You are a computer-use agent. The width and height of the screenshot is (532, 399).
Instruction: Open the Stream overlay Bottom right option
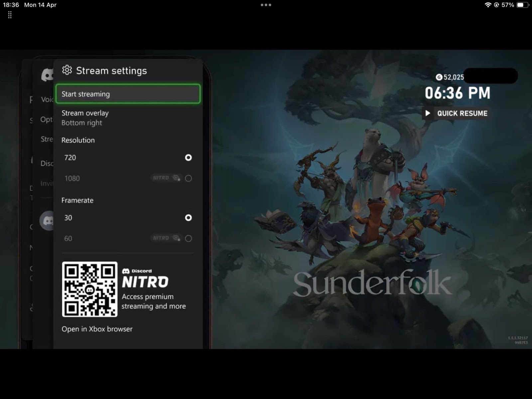tap(128, 118)
